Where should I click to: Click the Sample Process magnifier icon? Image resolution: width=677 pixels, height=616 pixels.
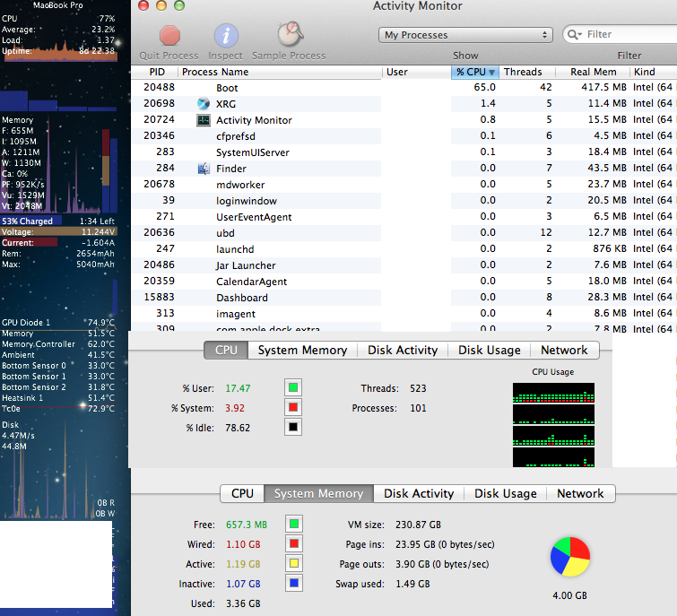point(291,34)
